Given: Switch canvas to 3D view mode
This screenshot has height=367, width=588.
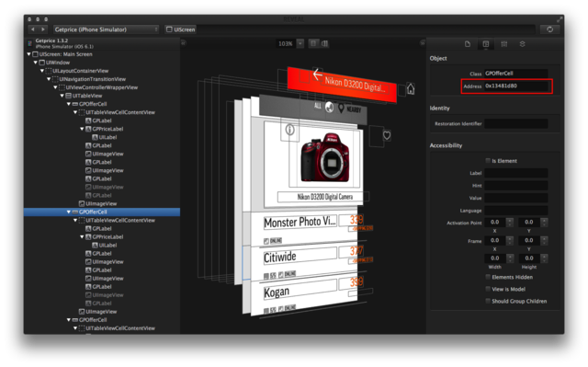Looking at the screenshot, I should (324, 43).
